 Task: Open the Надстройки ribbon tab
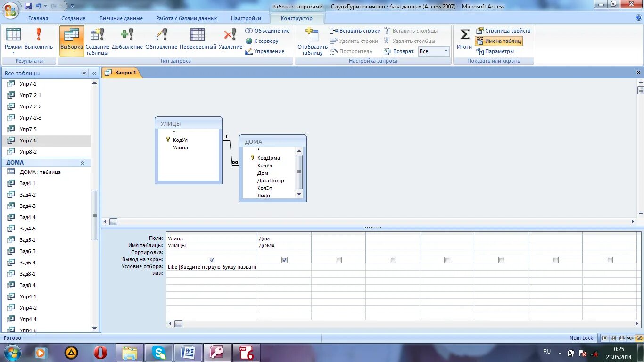(x=246, y=18)
